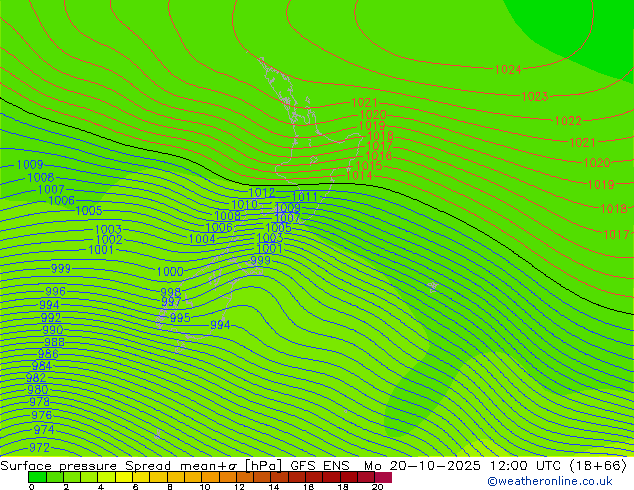This screenshot has height=490, width=634.
Task: Click the blue 995 isobar label
Action: (x=180, y=318)
